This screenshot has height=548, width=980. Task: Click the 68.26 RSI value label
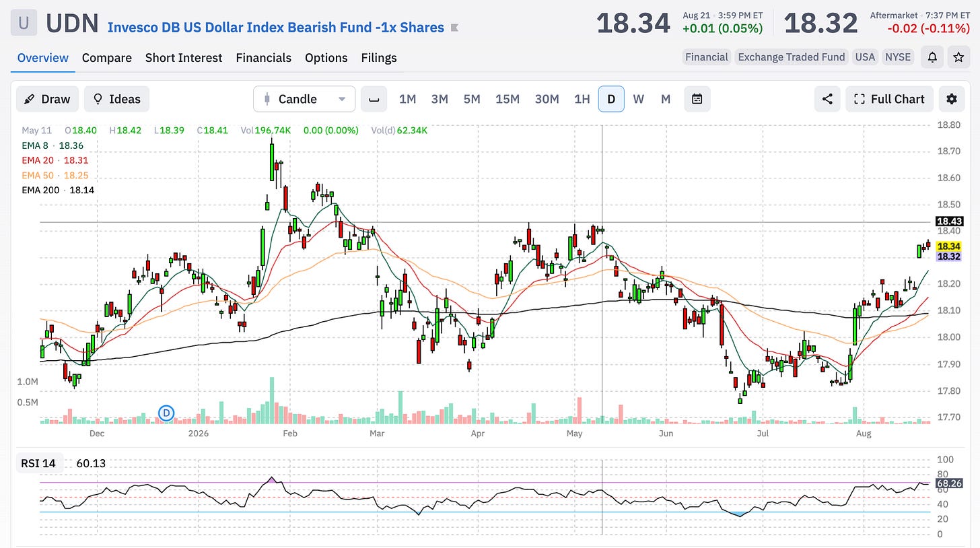(949, 483)
